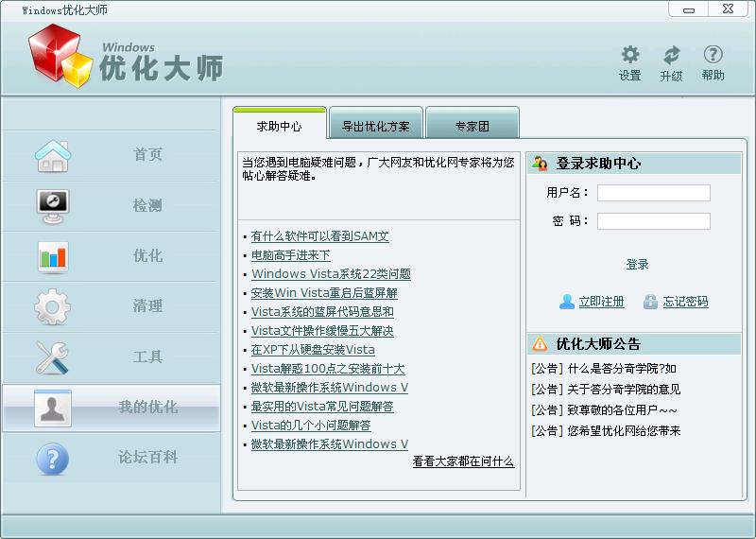Open the 看看大家都在问什么 link
The height and width of the screenshot is (539, 756).
click(463, 461)
